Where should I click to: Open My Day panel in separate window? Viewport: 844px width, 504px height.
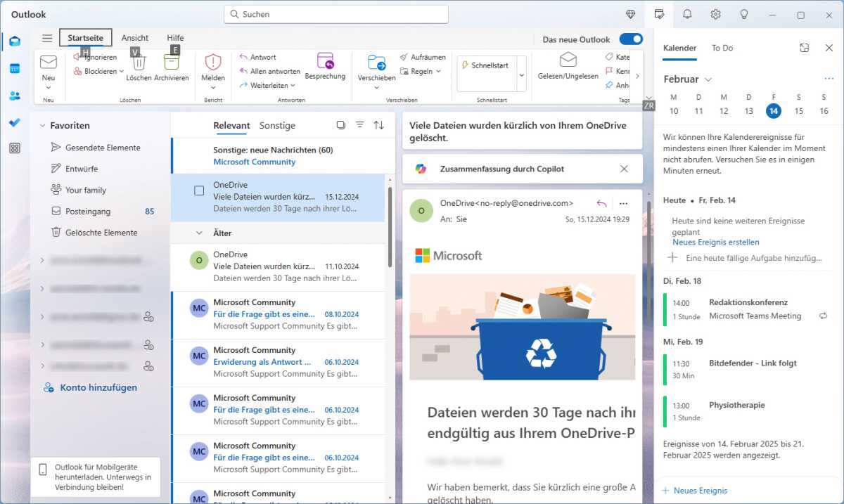point(804,48)
